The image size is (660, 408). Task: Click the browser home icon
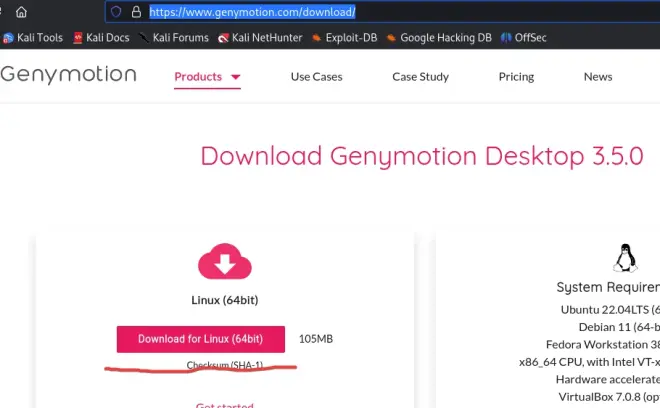(21, 12)
